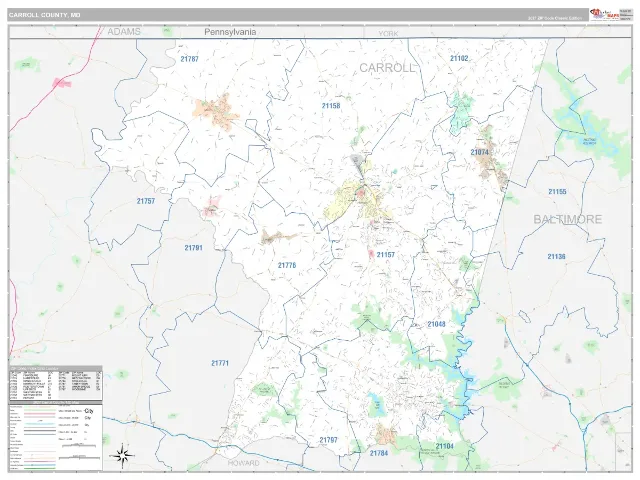
Task: Click the large CARROLL county name
Action: 387,68
